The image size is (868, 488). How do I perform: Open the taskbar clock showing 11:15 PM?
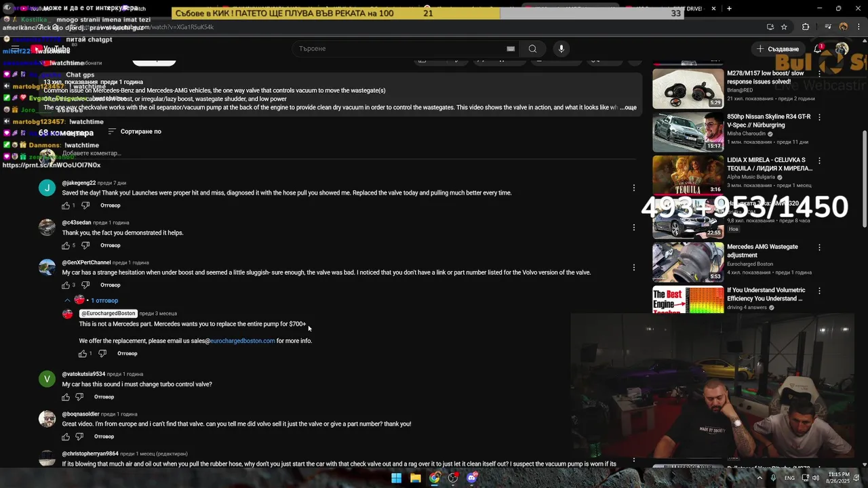[x=839, y=478]
